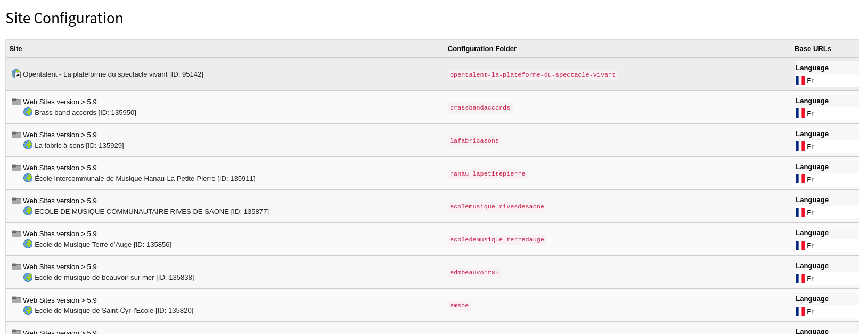This screenshot has width=868, height=334.
Task: Click the Opentalent root site shortcut icon
Action: point(17,74)
